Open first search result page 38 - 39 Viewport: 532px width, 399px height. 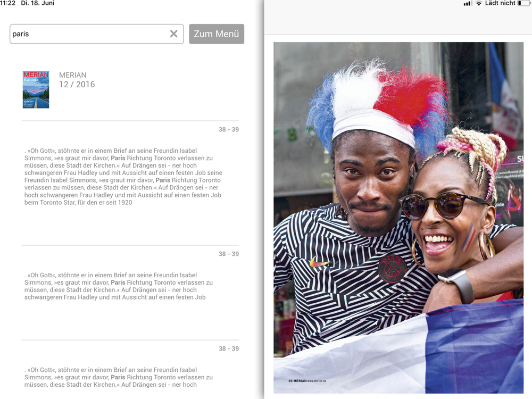pyautogui.click(x=229, y=129)
